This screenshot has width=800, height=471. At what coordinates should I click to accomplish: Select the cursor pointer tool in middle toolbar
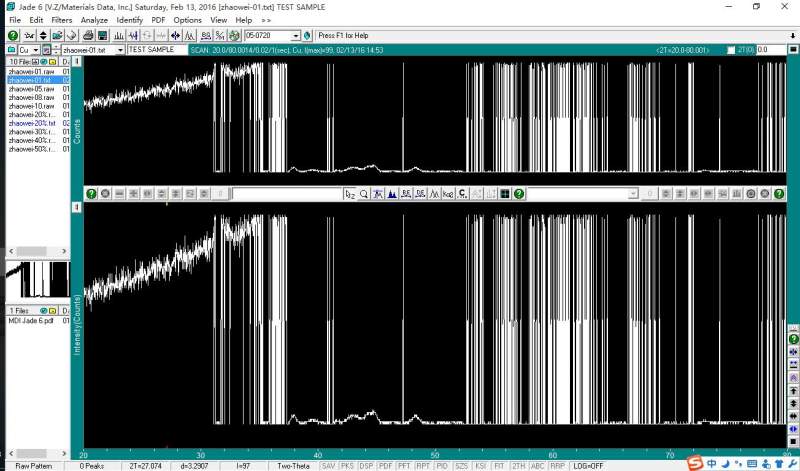(x=349, y=194)
